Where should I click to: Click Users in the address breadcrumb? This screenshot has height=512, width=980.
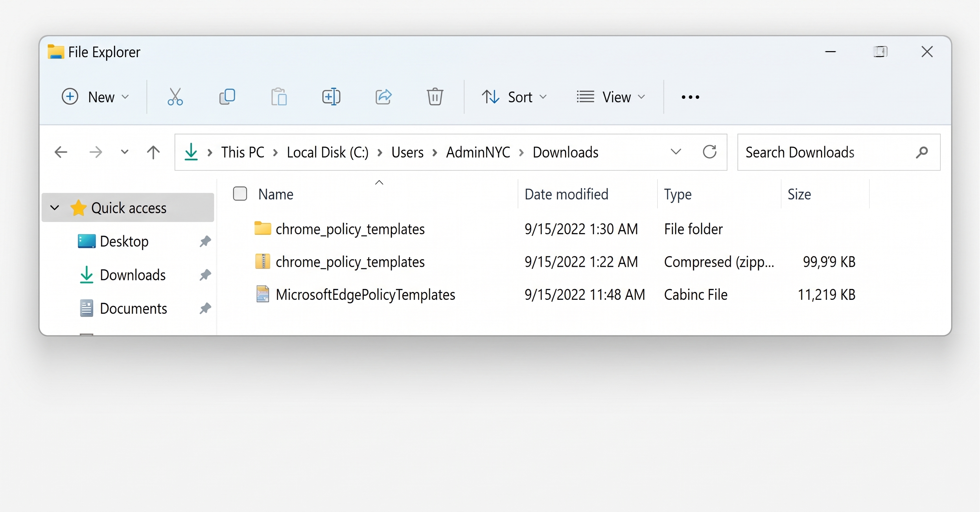coord(408,152)
